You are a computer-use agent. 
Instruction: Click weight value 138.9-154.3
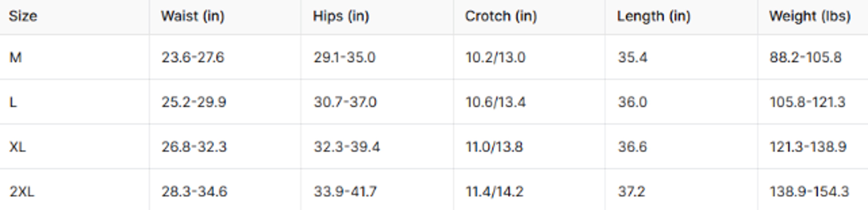[809, 191]
